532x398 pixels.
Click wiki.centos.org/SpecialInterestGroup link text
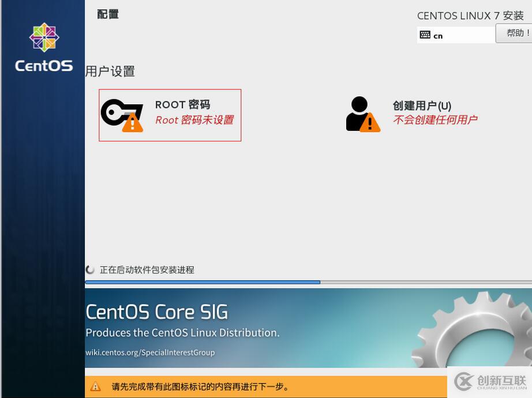[x=150, y=352]
